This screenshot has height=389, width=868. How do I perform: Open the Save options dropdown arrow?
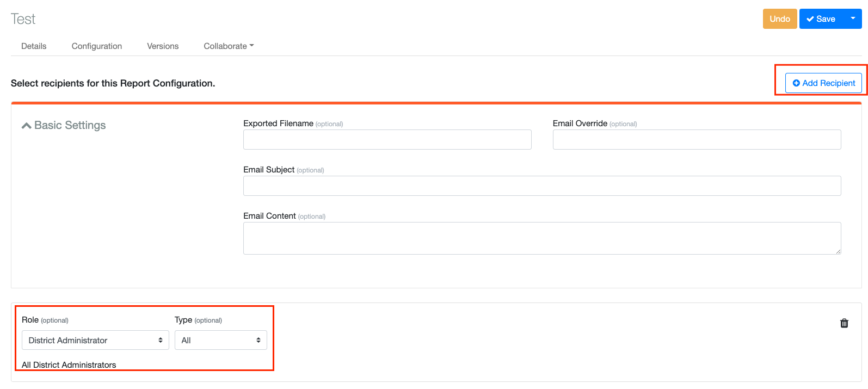tap(853, 18)
